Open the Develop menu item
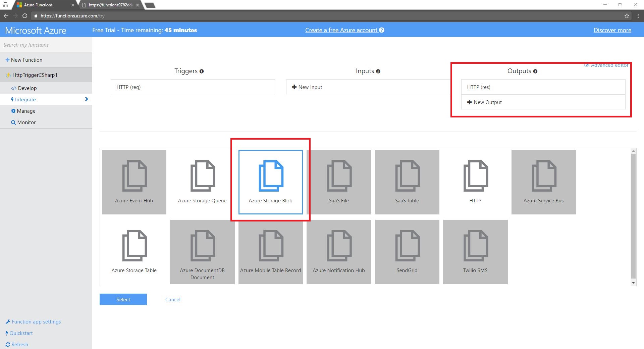The image size is (644, 349). point(27,88)
